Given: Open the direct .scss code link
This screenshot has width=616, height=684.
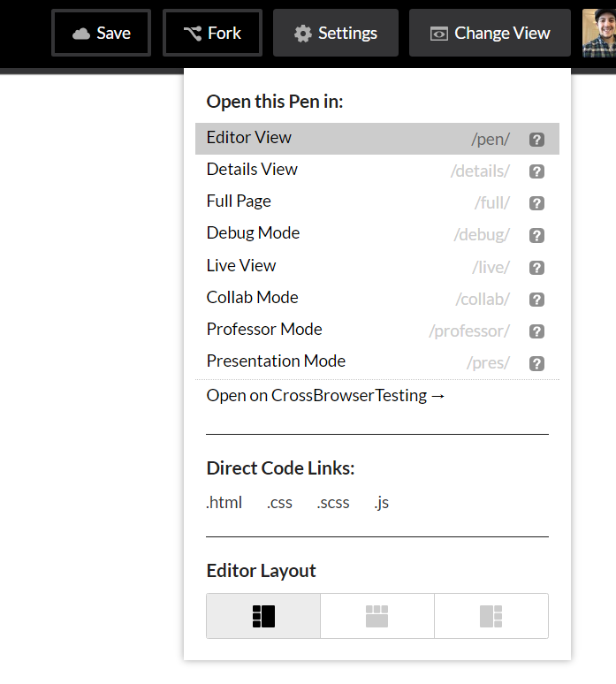Looking at the screenshot, I should tap(333, 503).
